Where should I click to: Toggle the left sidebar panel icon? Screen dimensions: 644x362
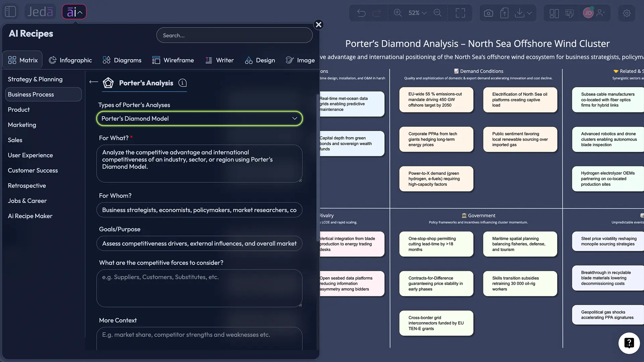(10, 12)
